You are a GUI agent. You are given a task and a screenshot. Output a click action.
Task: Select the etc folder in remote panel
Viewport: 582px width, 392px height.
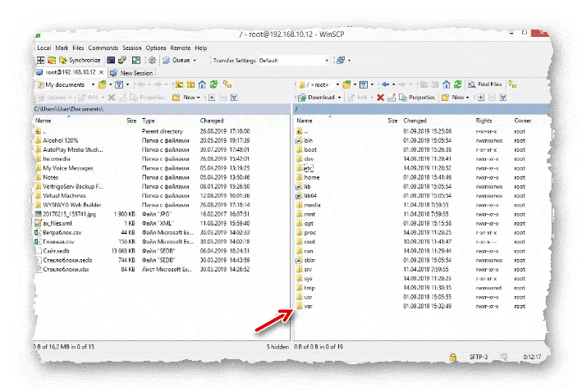[309, 168]
